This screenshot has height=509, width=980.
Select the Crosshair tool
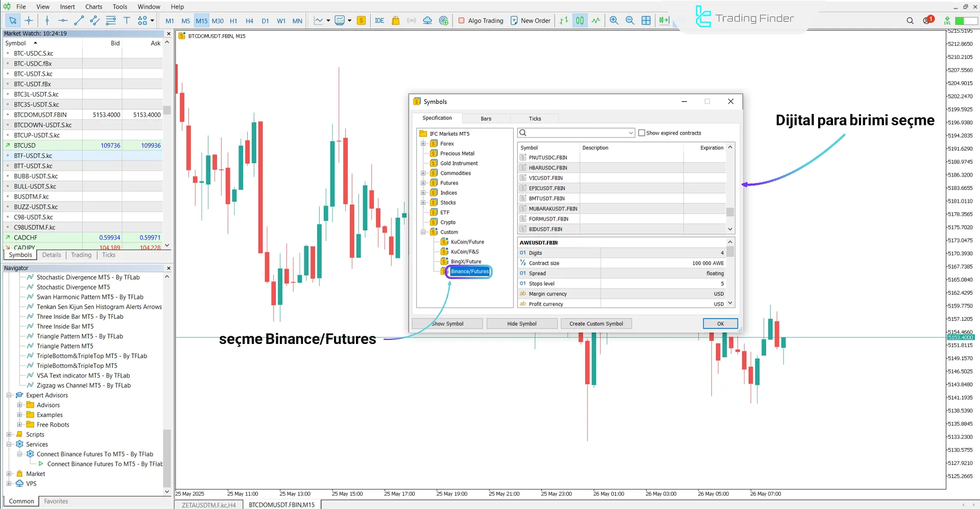click(x=29, y=20)
